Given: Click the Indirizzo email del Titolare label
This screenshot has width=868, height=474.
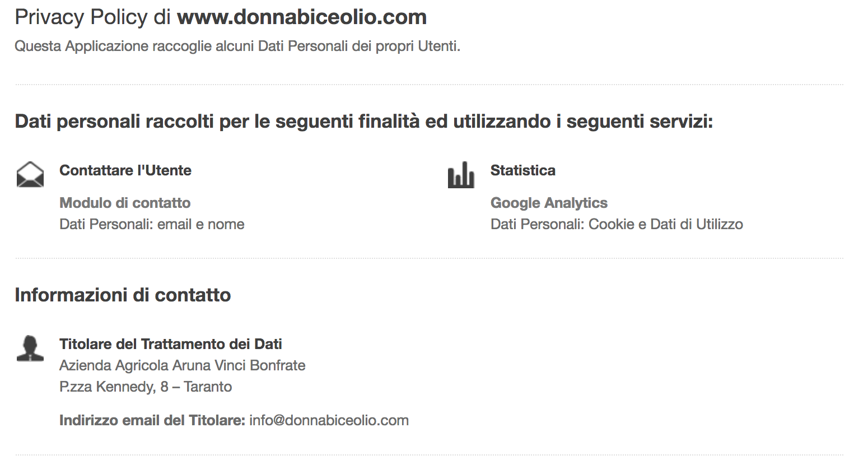Looking at the screenshot, I should pyautogui.click(x=152, y=420).
